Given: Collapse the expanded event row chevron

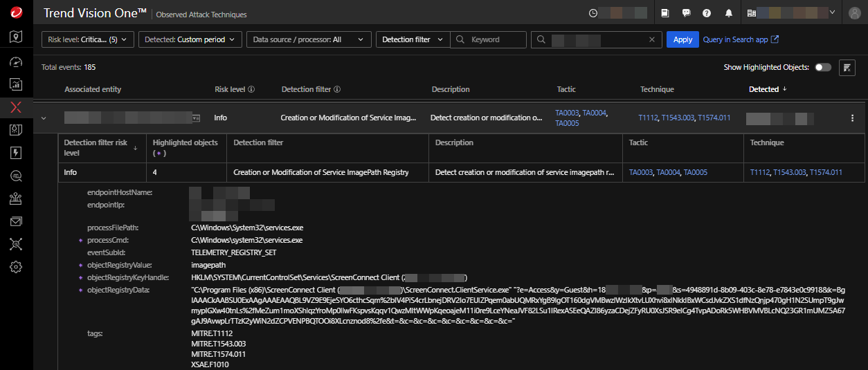Looking at the screenshot, I should [44, 118].
